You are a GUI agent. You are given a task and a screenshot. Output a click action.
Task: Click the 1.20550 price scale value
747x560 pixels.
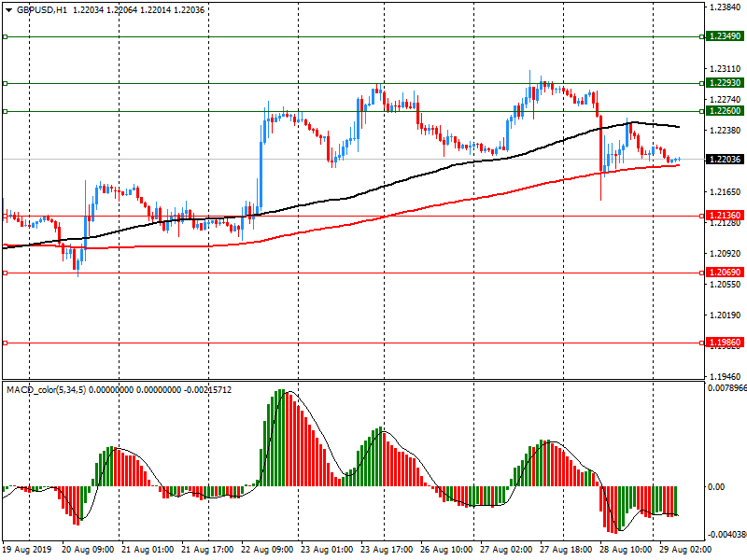(726, 285)
